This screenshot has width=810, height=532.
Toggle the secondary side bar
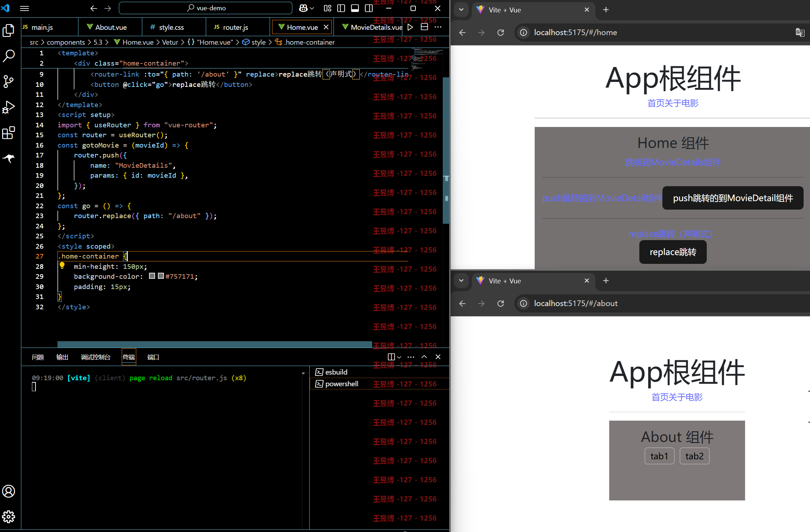[x=369, y=8]
